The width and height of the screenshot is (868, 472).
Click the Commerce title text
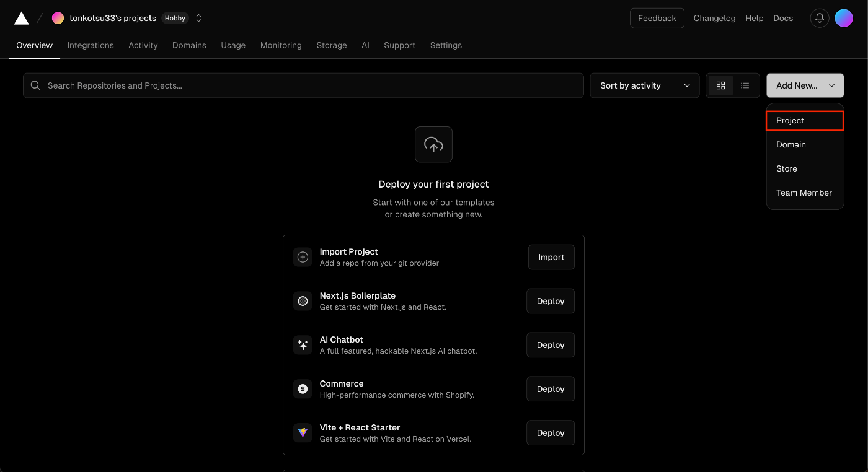coord(341,383)
